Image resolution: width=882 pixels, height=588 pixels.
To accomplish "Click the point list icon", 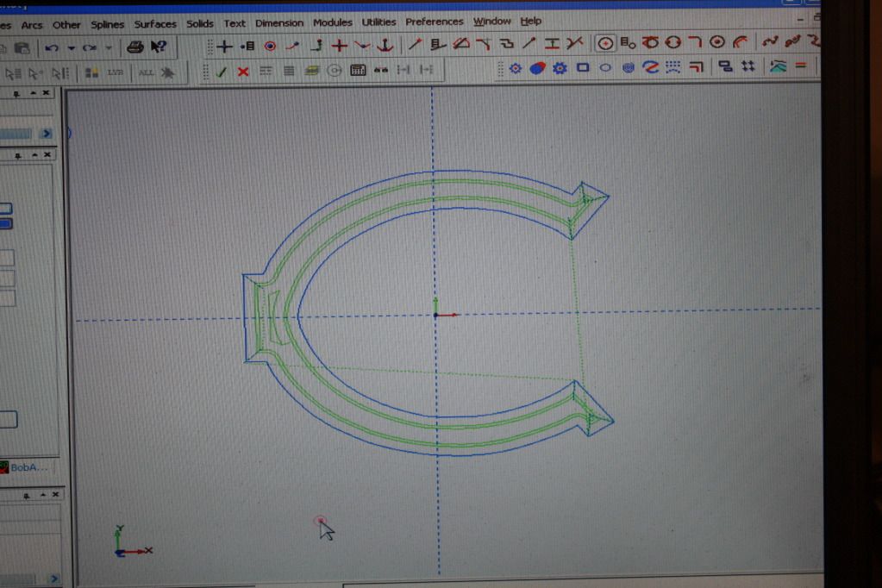I will click(x=247, y=47).
